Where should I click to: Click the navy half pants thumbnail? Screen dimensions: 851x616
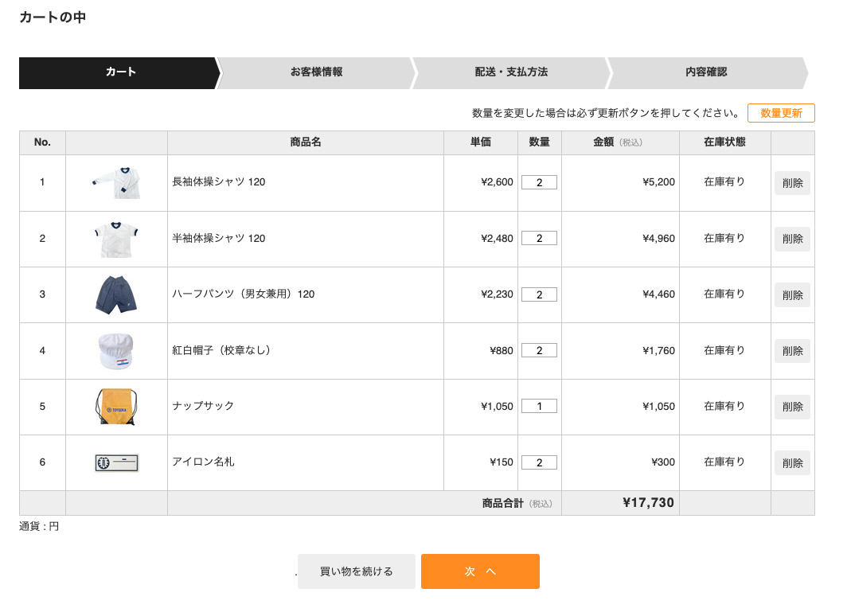(x=116, y=294)
